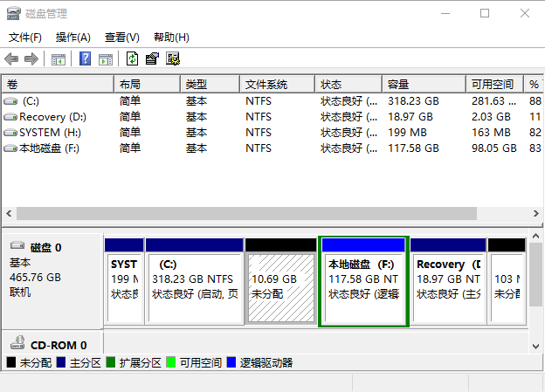Open the 文件(F) menu
This screenshot has width=545, height=392.
[25, 38]
